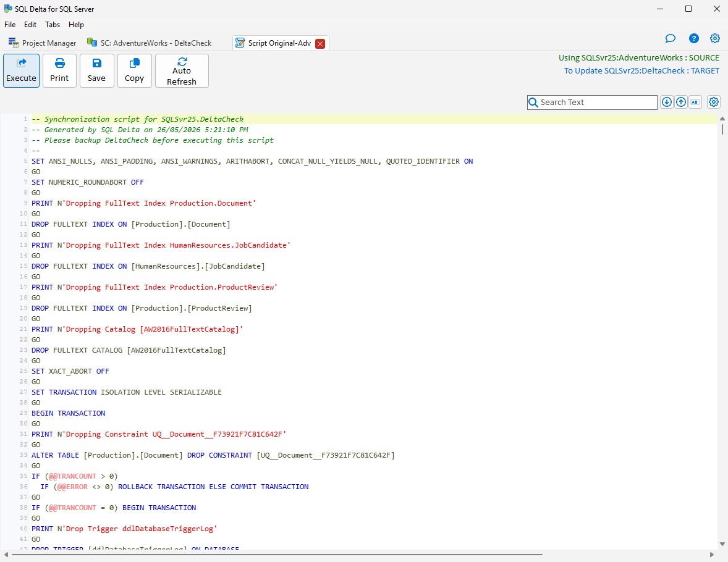Click the 'Generated by SQL Delta' comment line
Viewport: 728px width, 562px height.
(140, 130)
